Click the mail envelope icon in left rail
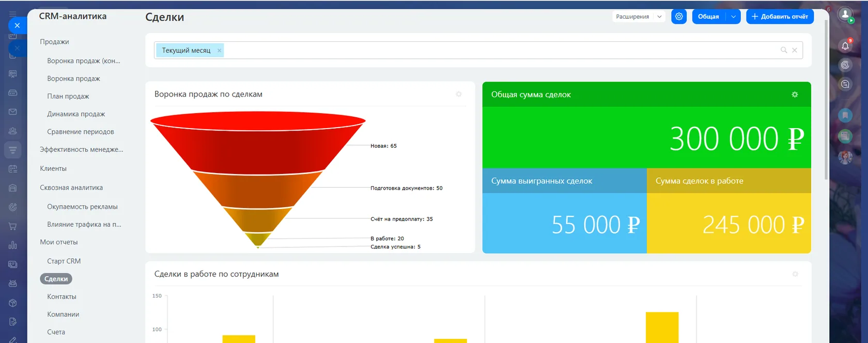The image size is (868, 343). click(13, 112)
